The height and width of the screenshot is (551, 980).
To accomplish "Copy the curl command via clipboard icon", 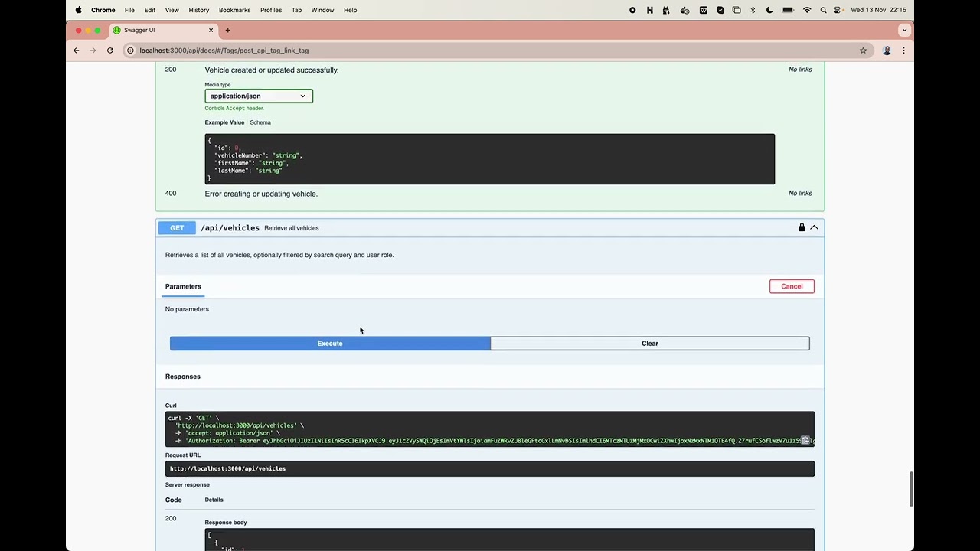I will click(805, 441).
